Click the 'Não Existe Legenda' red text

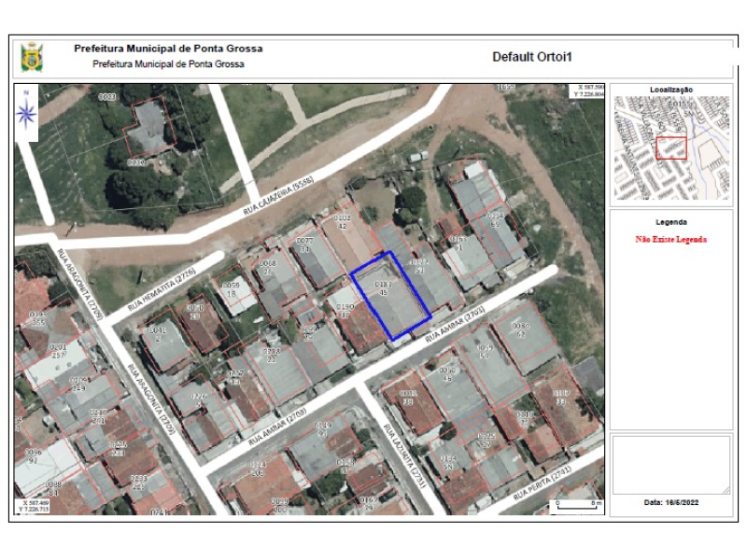point(670,240)
